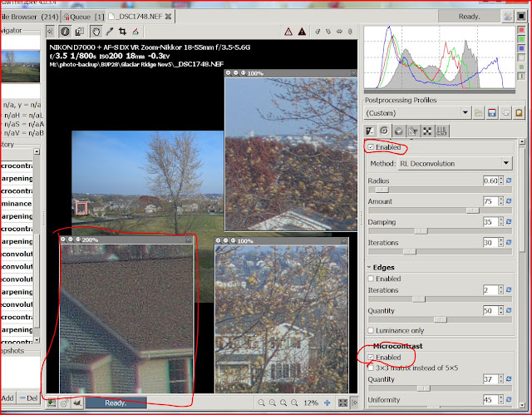The width and height of the screenshot is (532, 415).
Task: Select the Crop tool
Action: pyautogui.click(x=122, y=32)
